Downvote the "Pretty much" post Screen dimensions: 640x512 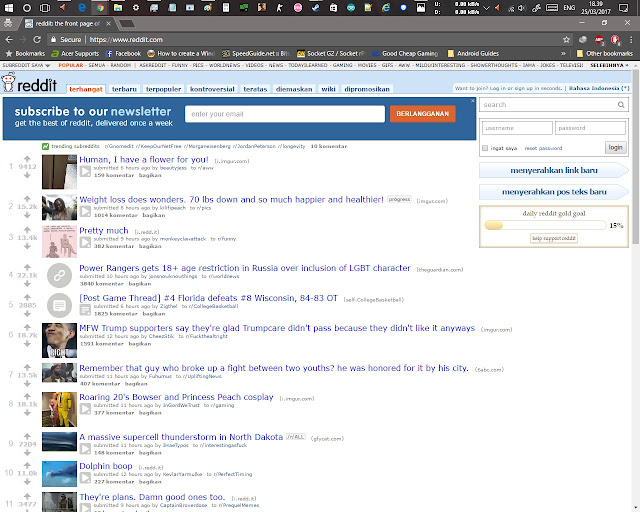point(27,246)
